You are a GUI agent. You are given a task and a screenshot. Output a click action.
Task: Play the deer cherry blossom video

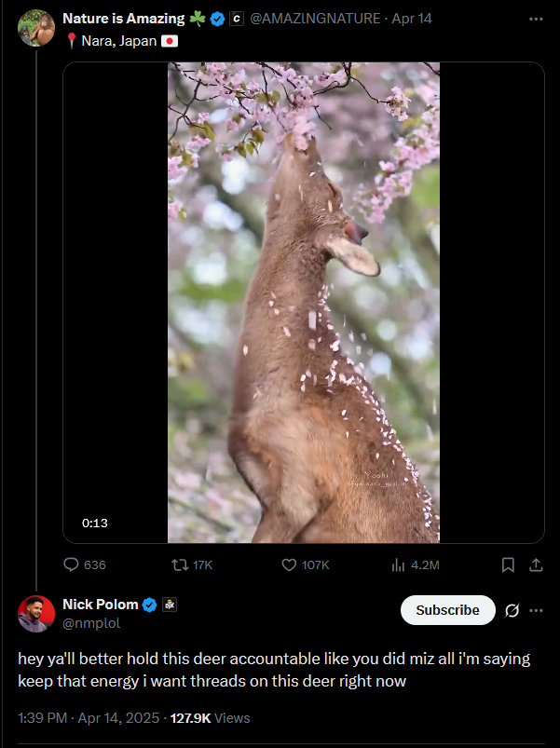coord(303,303)
